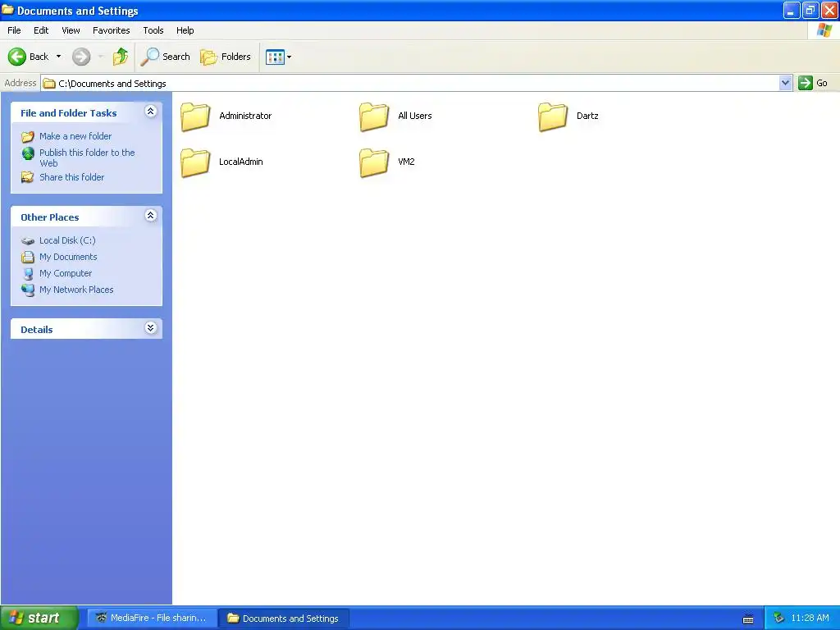Screen dimensions: 840x630
Task: Select the LocalAdmin folder icon
Action: (195, 162)
